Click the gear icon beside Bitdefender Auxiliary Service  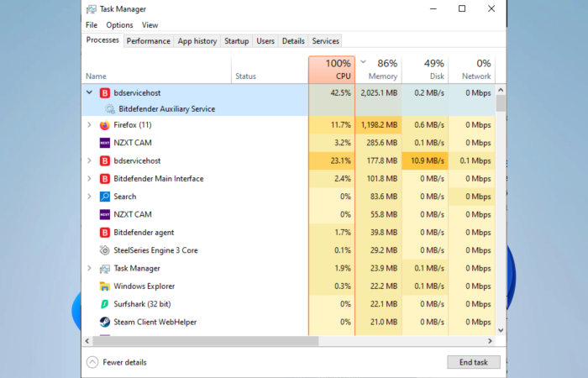[109, 109]
